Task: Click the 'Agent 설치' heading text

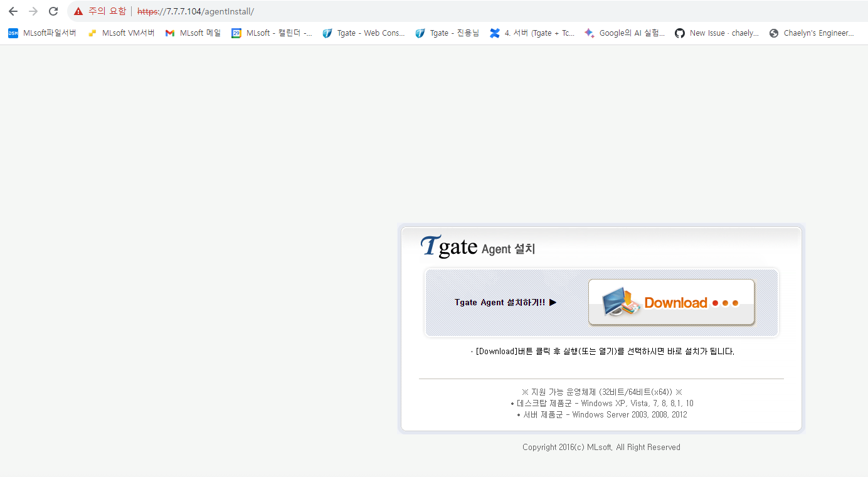Action: (x=509, y=249)
